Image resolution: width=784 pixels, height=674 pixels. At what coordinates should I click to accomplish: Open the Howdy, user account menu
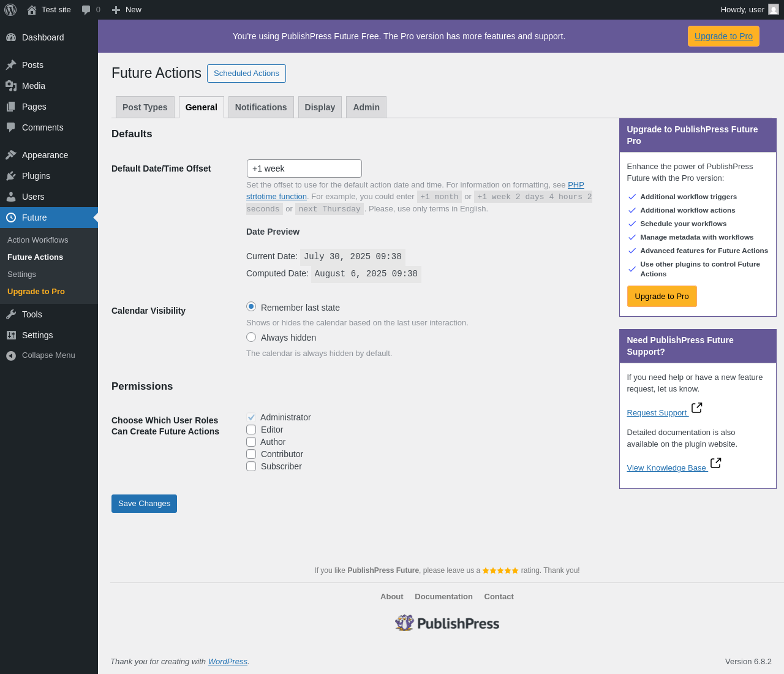750,10
